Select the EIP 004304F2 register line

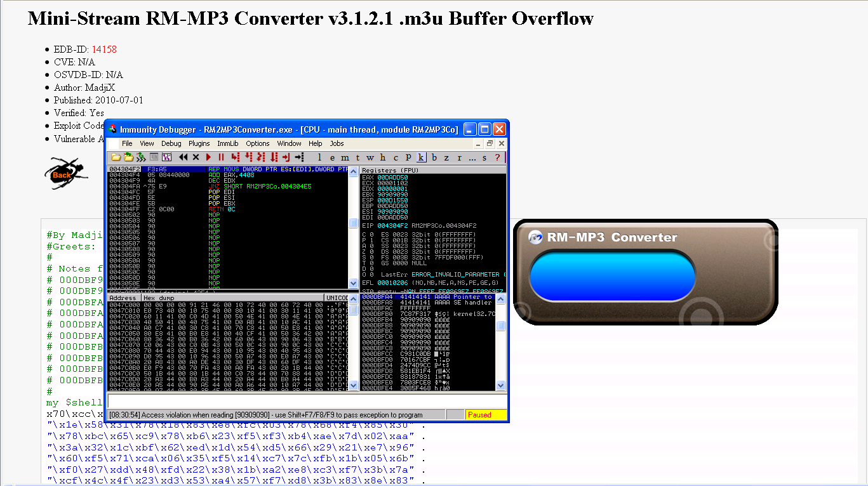coord(419,225)
